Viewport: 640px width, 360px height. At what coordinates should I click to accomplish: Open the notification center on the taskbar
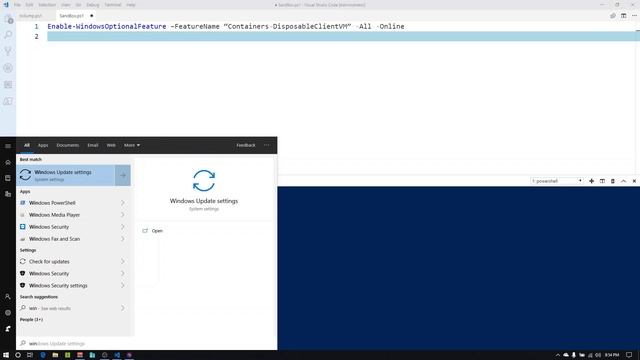pos(629,355)
